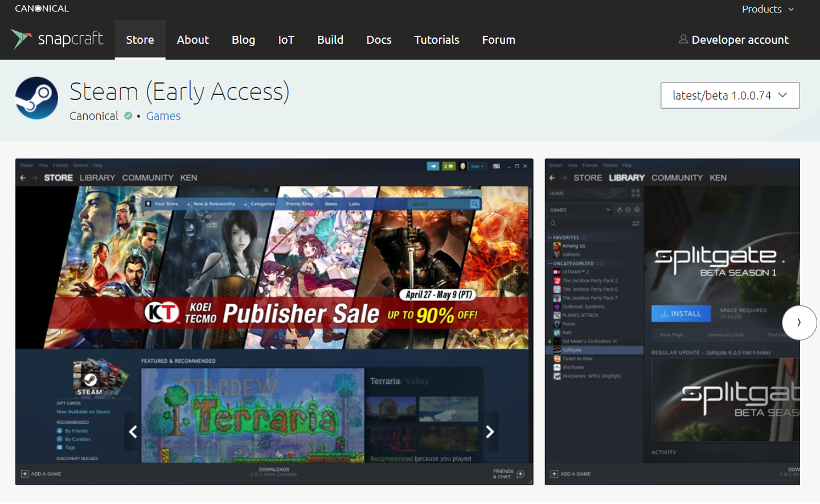Click the Canonical logo text
Image resolution: width=820 pixels, height=504 pixels.
pyautogui.click(x=42, y=9)
